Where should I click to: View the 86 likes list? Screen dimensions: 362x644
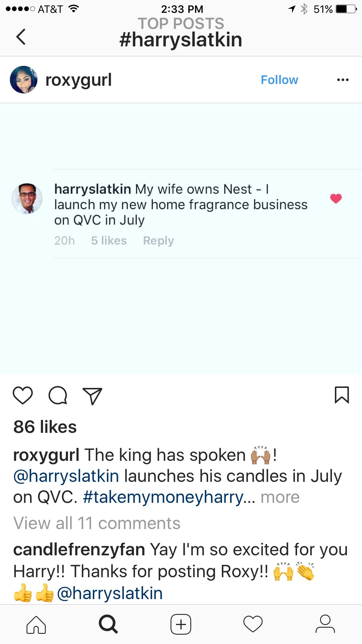click(x=45, y=427)
